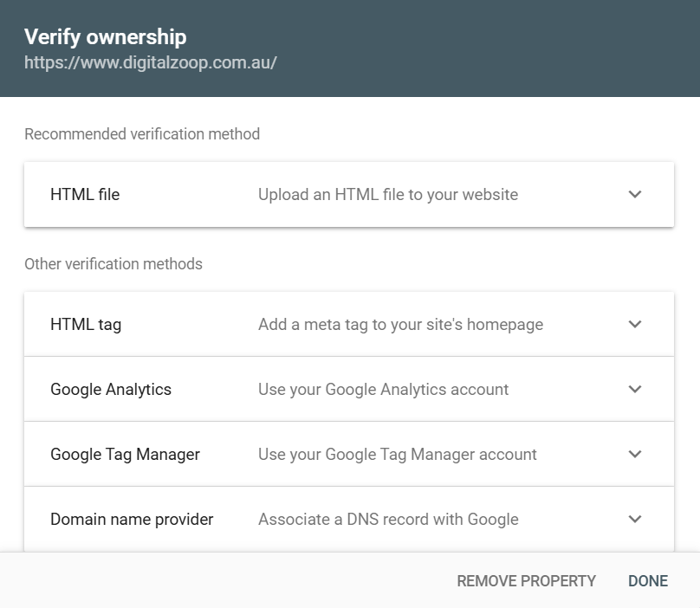This screenshot has height=608, width=700.
Task: Click the DONE button
Action: click(x=648, y=581)
